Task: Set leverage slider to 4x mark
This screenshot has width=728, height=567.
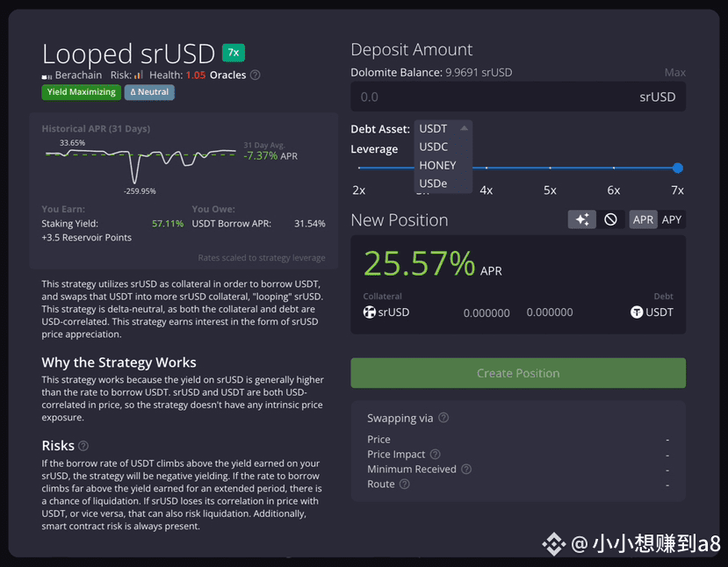Action: click(487, 168)
